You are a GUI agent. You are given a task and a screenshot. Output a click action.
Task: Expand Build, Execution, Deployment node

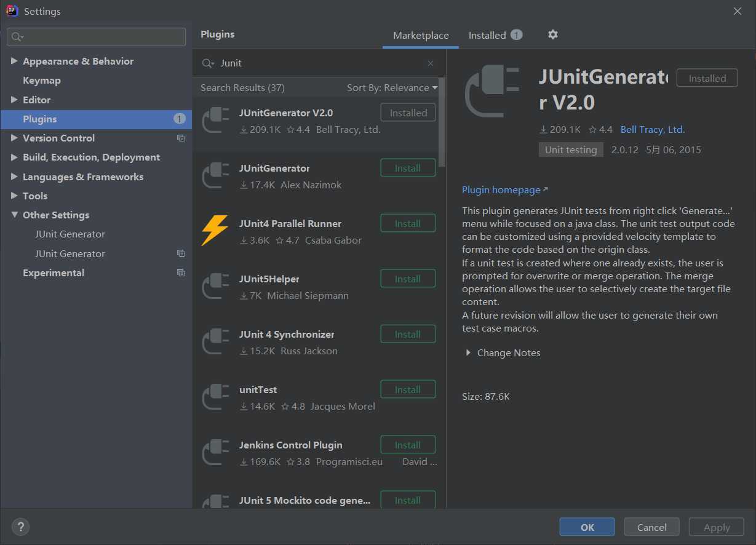(x=14, y=157)
